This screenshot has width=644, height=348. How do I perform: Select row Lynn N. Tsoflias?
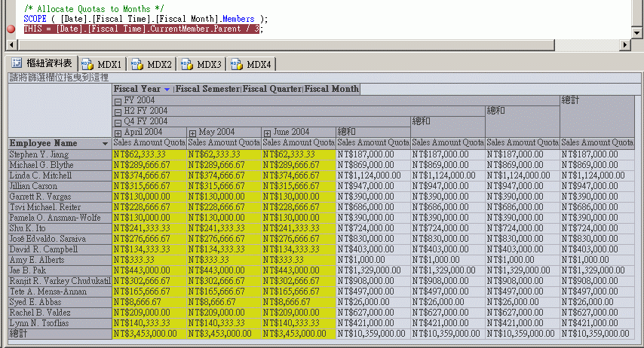click(x=60, y=323)
